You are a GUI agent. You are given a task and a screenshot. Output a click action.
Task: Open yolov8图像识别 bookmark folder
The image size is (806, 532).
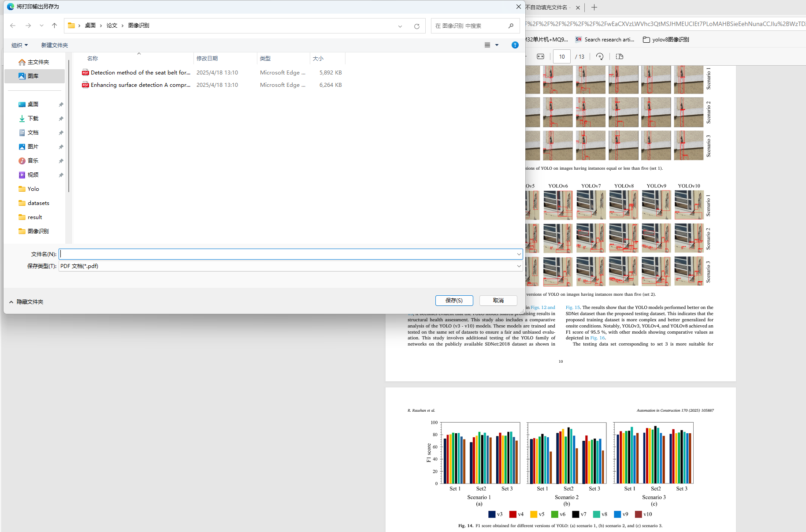(666, 40)
